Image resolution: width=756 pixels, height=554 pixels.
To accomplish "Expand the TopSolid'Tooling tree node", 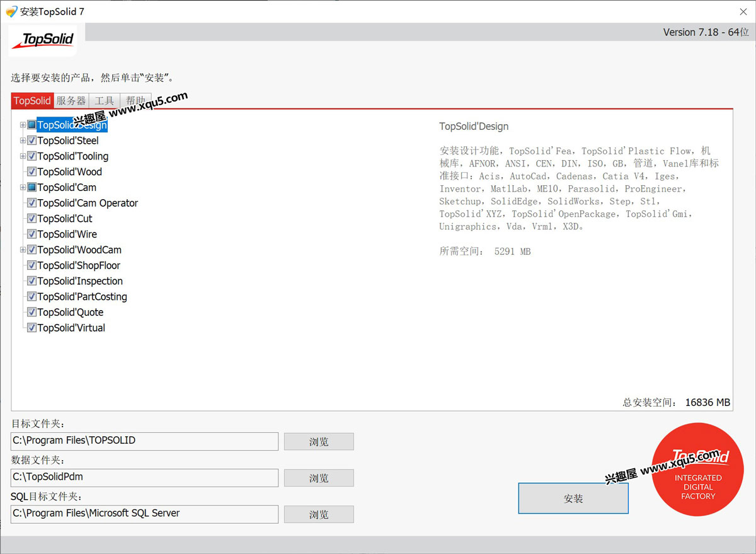I will coord(23,156).
